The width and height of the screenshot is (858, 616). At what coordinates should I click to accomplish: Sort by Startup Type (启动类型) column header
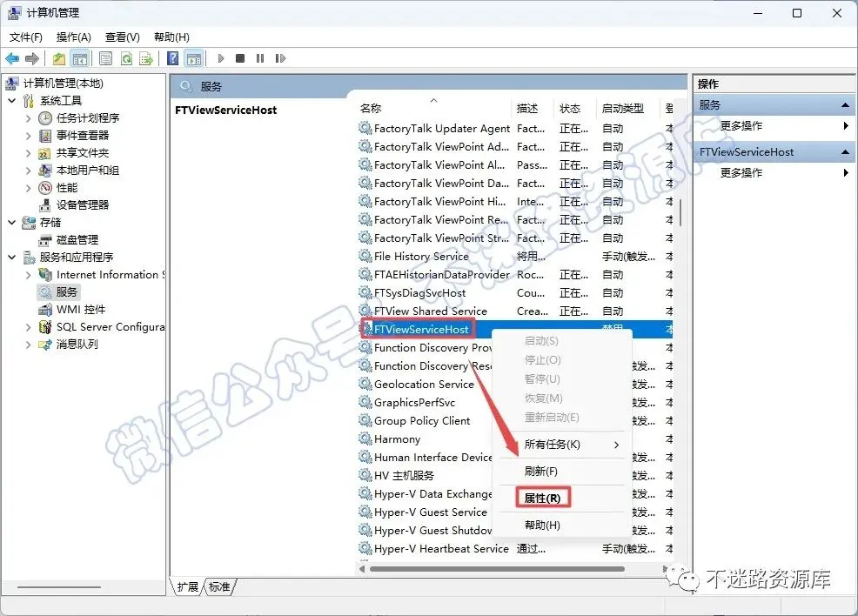(628, 108)
